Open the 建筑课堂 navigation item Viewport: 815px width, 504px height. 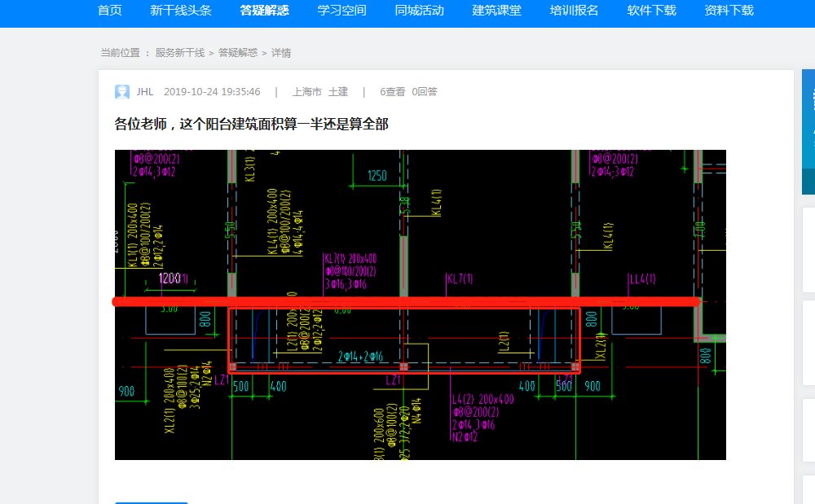tap(497, 11)
